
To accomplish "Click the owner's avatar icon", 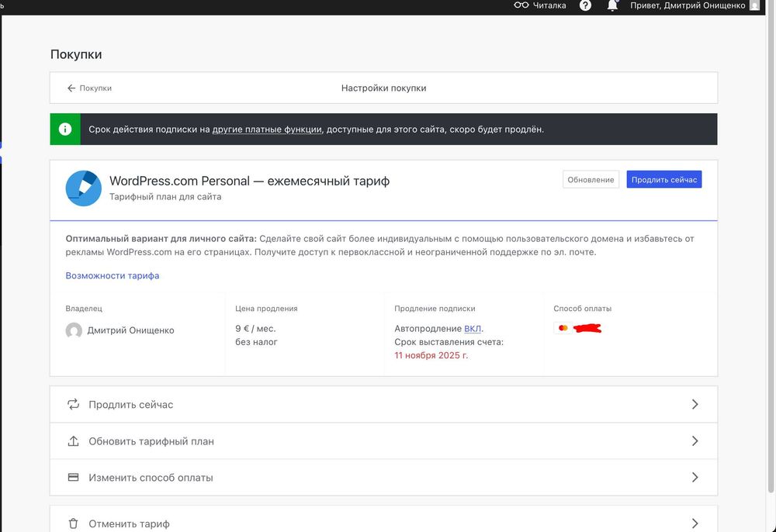I will coord(74,330).
